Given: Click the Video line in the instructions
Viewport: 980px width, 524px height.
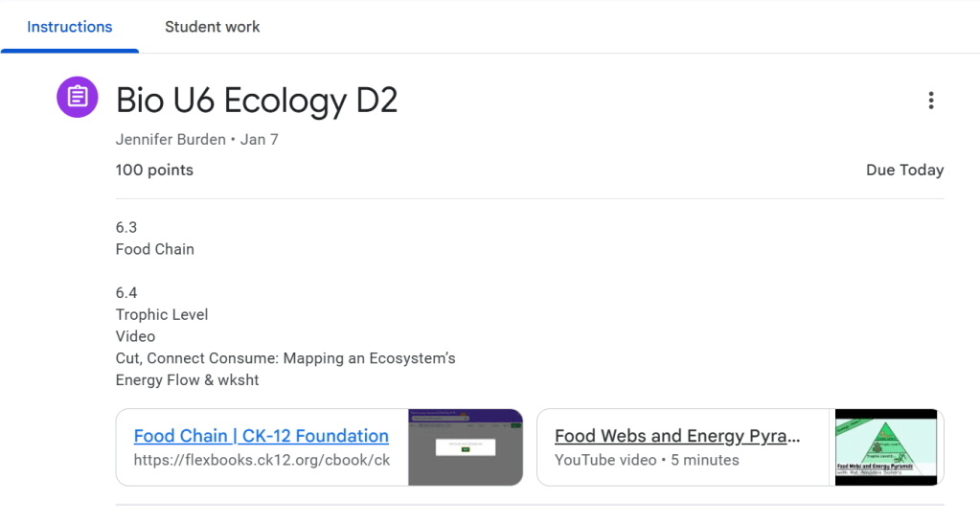Looking at the screenshot, I should 135,336.
